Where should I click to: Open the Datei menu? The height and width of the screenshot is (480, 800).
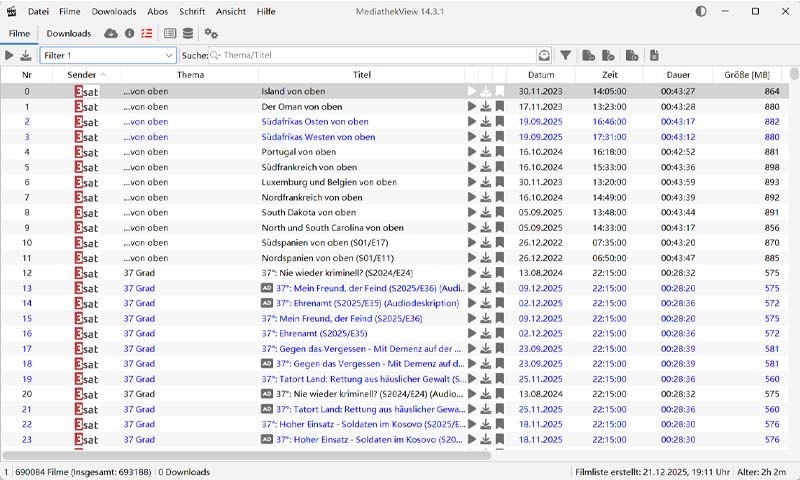(x=38, y=11)
